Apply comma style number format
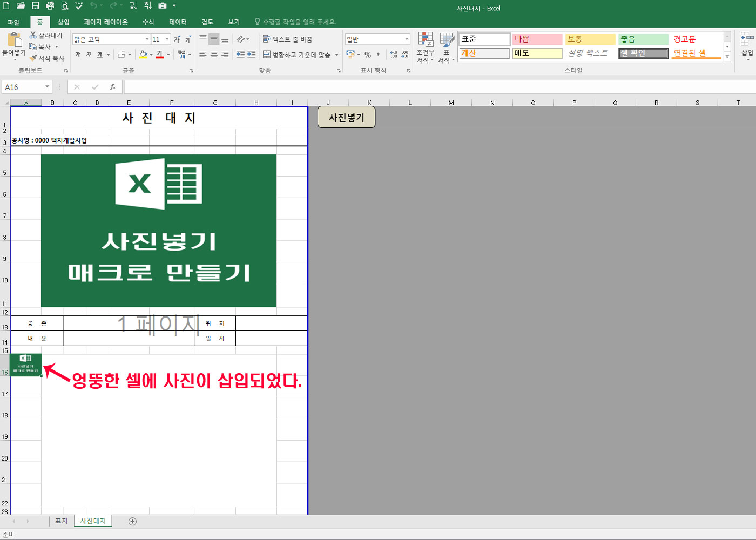This screenshot has height=540, width=756. point(378,55)
